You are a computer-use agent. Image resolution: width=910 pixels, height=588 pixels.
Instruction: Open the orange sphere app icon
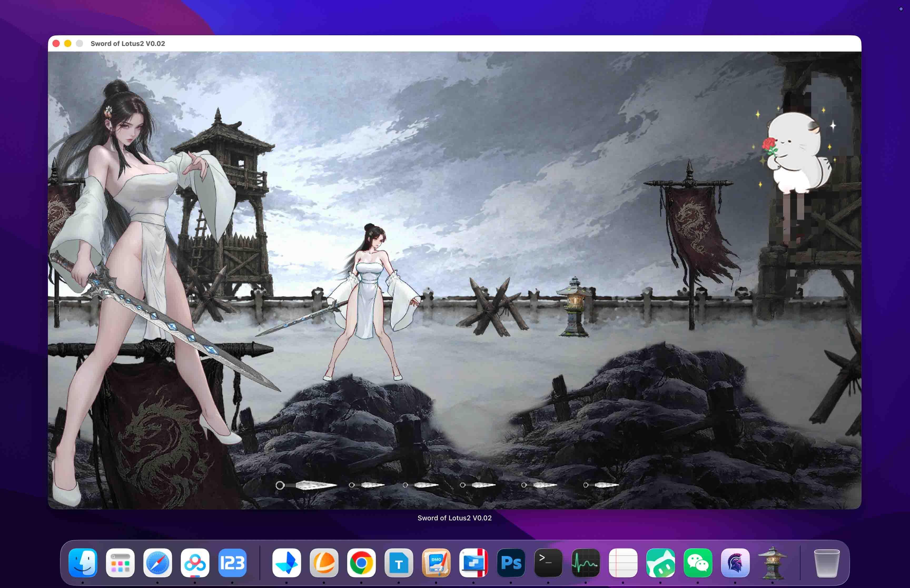pyautogui.click(x=324, y=563)
